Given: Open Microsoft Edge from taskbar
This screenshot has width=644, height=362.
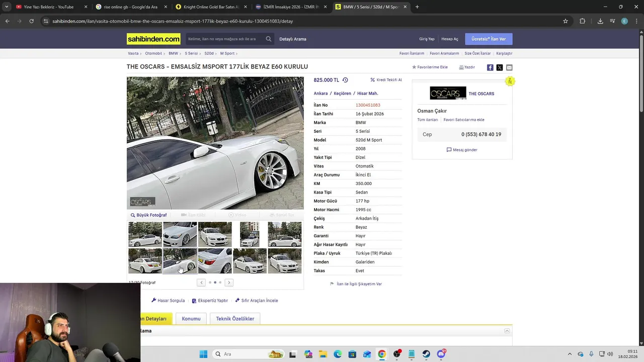Looking at the screenshot, I should point(337,354).
